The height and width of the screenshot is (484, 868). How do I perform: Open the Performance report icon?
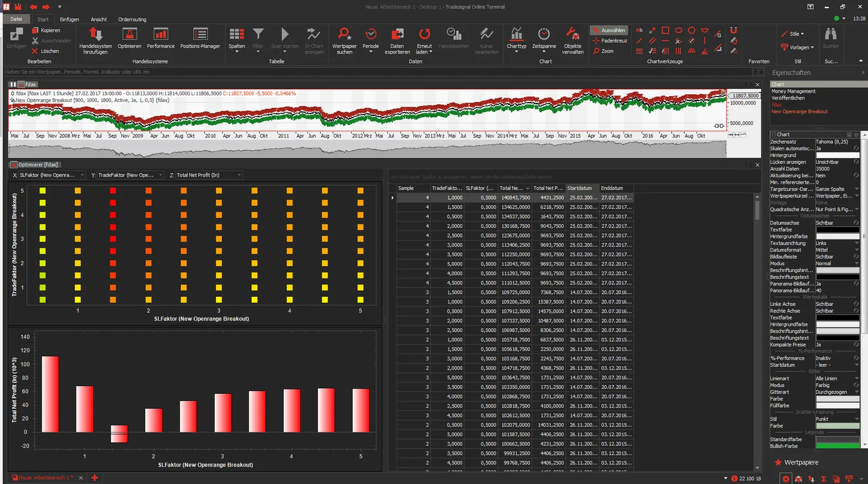[161, 35]
